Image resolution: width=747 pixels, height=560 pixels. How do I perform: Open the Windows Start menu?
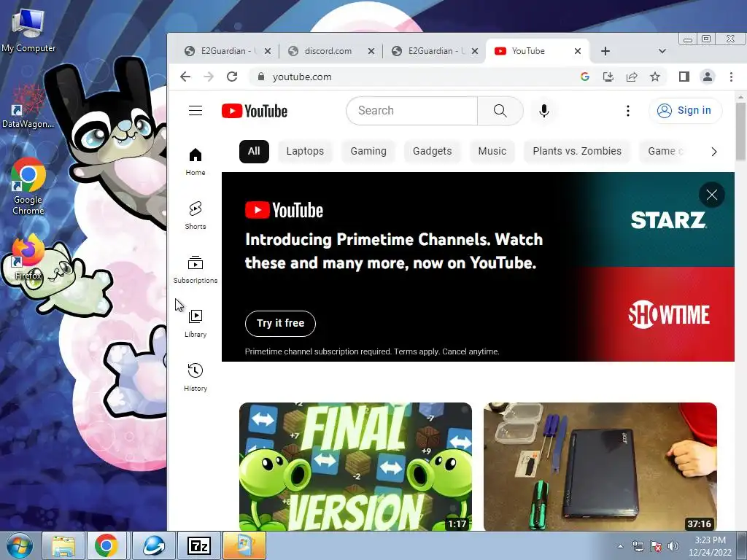18,545
